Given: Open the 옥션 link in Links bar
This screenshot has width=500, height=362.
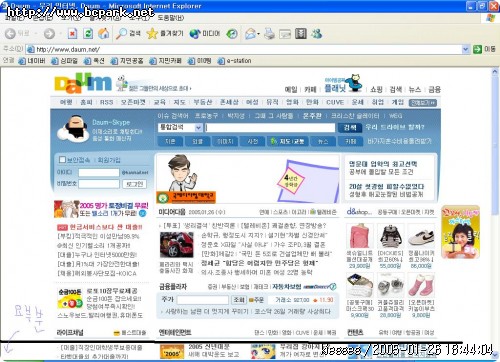Looking at the screenshot, I should tap(95, 61).
